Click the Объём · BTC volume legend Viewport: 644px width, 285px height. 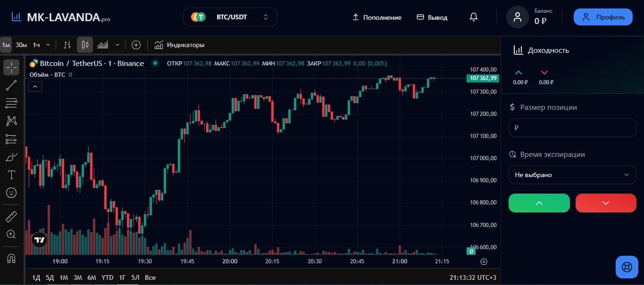pyautogui.click(x=47, y=74)
